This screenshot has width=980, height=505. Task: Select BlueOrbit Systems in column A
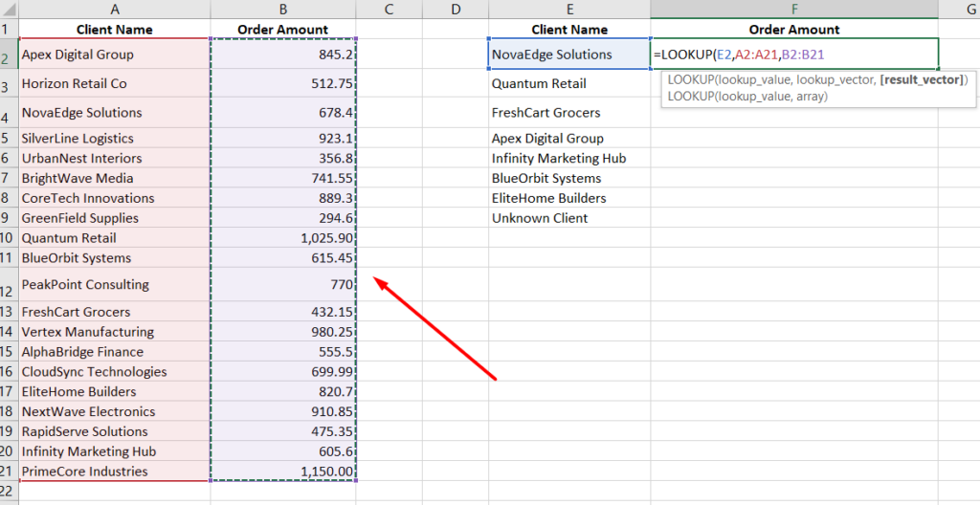pyautogui.click(x=115, y=258)
